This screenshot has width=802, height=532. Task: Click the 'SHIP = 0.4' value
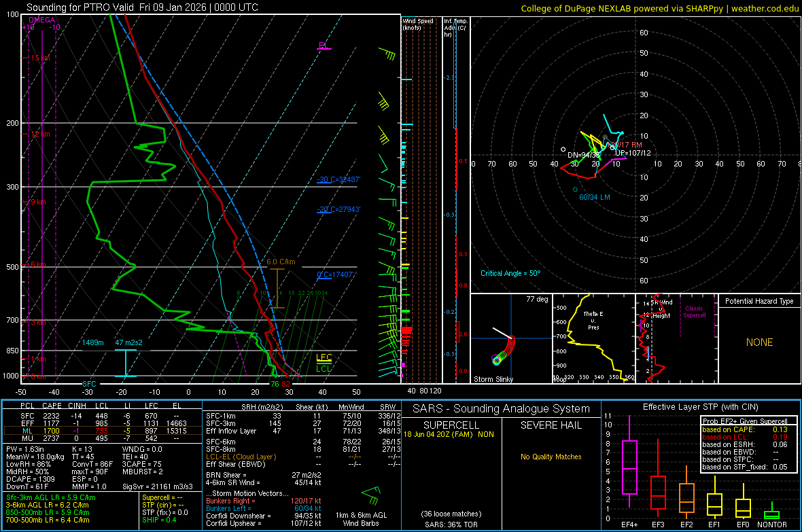coord(159,520)
